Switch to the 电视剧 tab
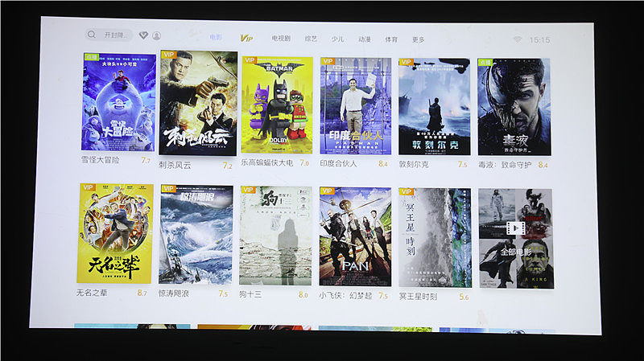This screenshot has width=644, height=361. click(x=281, y=38)
